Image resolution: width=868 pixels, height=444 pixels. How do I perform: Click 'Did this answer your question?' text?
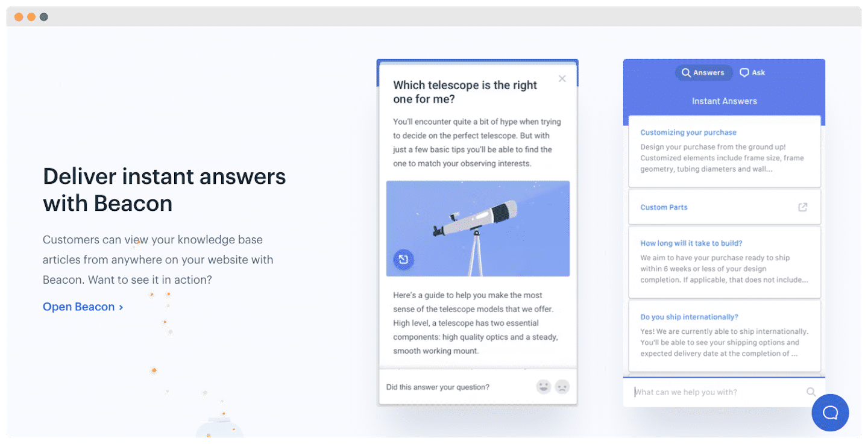coord(438,387)
